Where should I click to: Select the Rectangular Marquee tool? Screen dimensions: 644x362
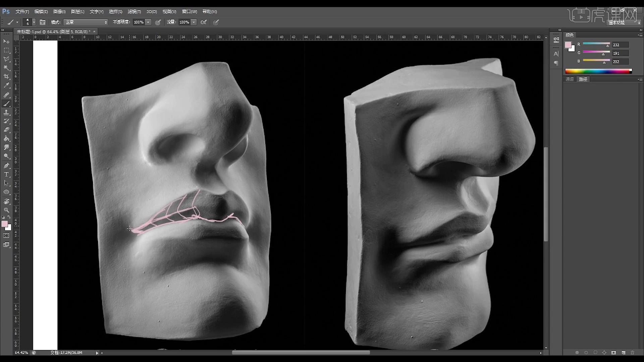coord(6,50)
